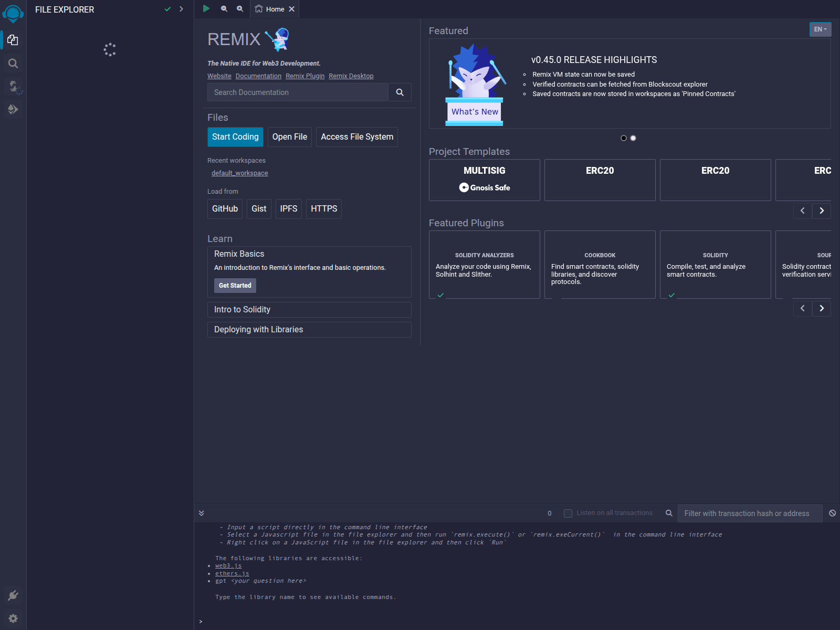Load from Gist
The image size is (840, 630).
click(259, 209)
